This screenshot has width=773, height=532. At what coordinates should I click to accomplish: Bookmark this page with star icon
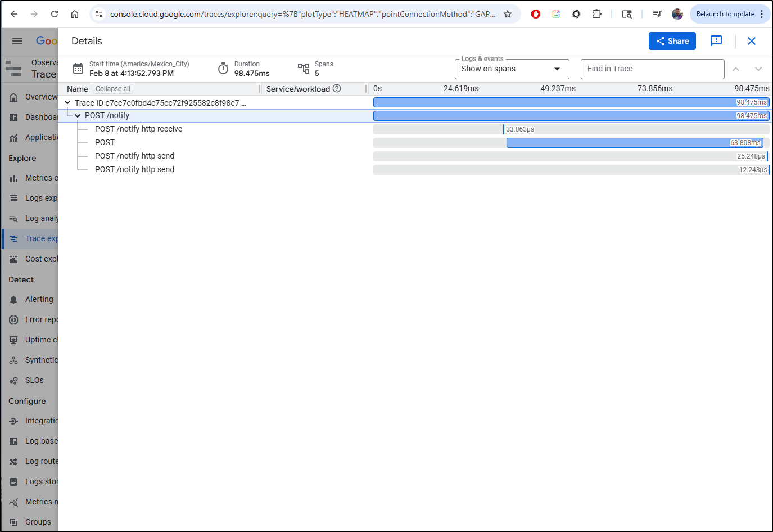[508, 14]
